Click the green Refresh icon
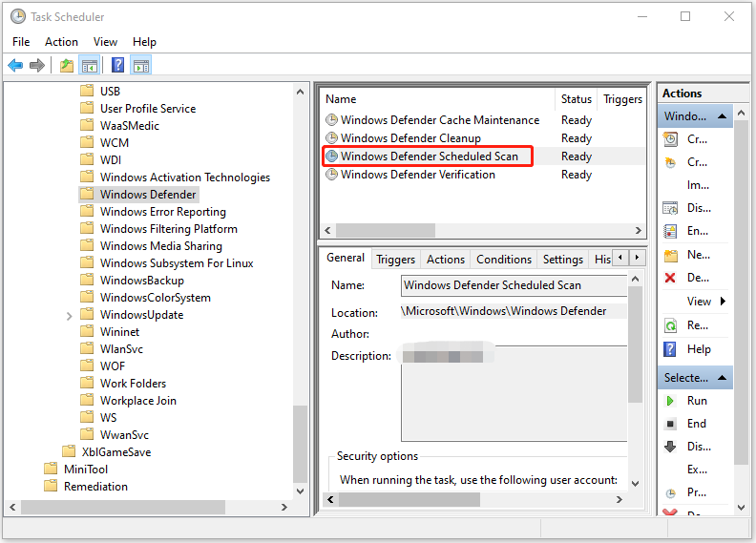The width and height of the screenshot is (756, 543). pyautogui.click(x=670, y=325)
